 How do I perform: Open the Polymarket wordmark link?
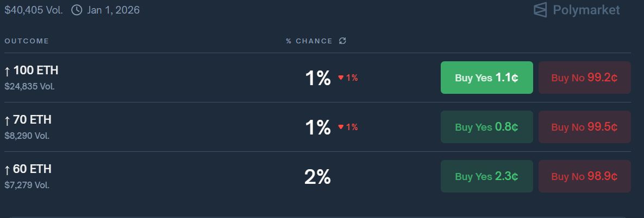coord(586,10)
